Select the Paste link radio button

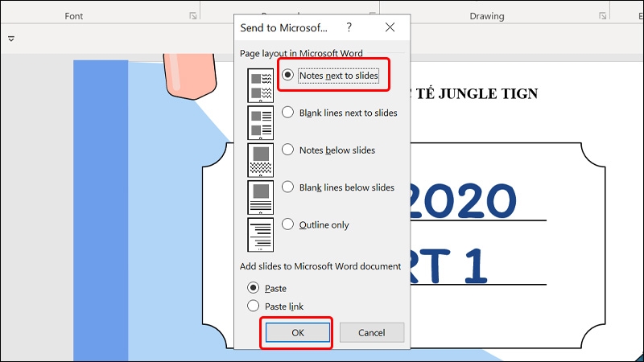[x=253, y=306]
